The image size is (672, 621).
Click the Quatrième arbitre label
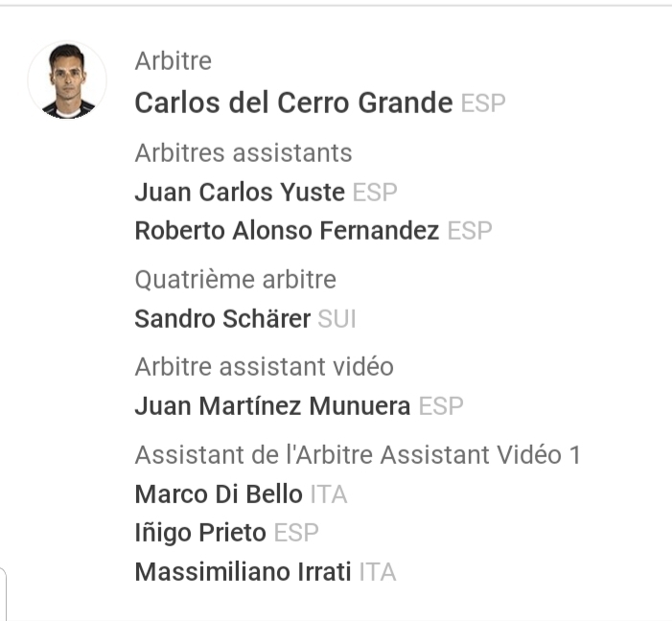click(x=236, y=280)
